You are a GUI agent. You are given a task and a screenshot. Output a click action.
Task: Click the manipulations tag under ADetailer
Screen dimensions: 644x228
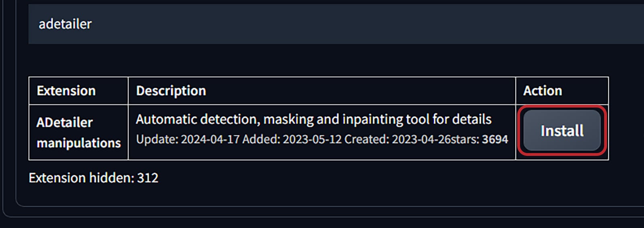click(x=78, y=143)
